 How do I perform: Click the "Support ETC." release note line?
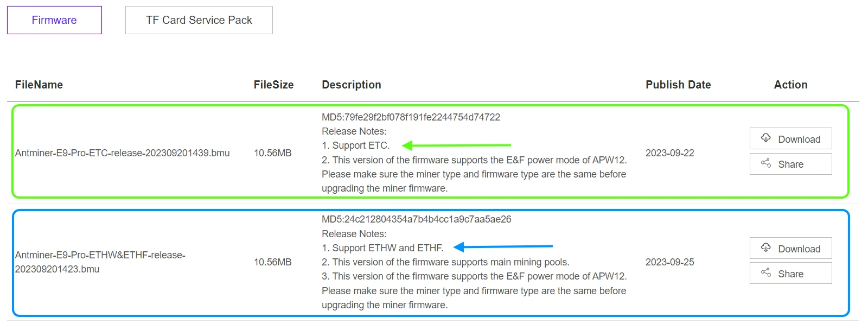point(355,145)
